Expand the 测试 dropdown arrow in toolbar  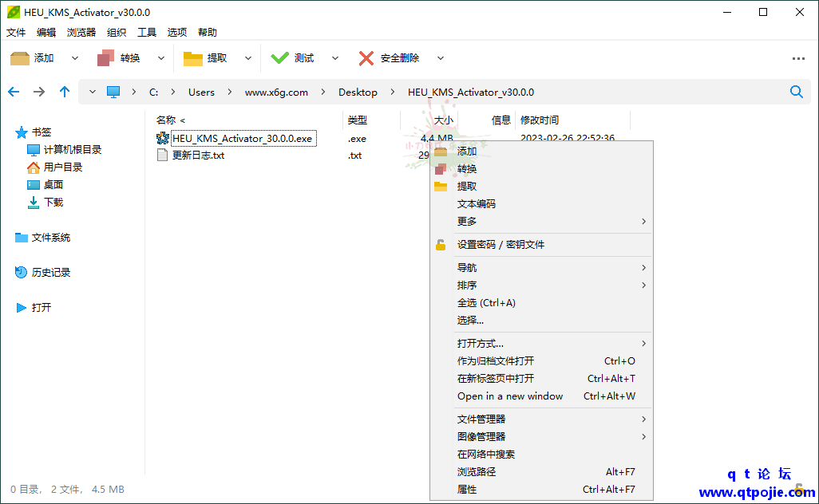334,58
